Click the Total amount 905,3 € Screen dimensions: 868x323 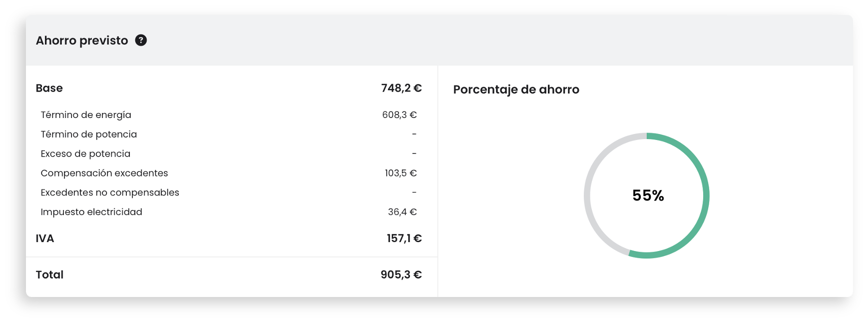tap(401, 274)
